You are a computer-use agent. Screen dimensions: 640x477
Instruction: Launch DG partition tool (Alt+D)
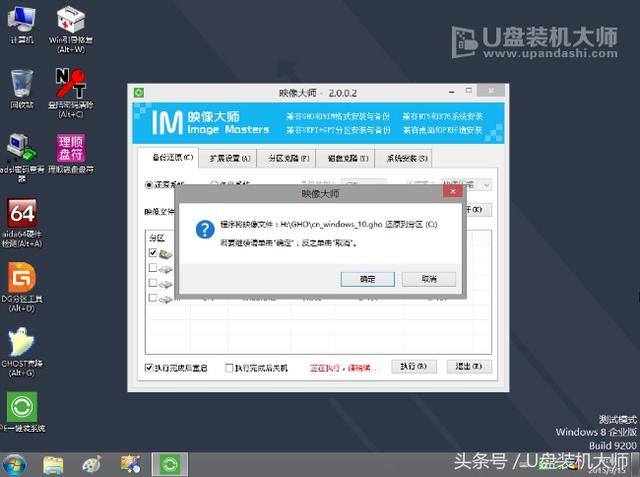pyautogui.click(x=22, y=288)
